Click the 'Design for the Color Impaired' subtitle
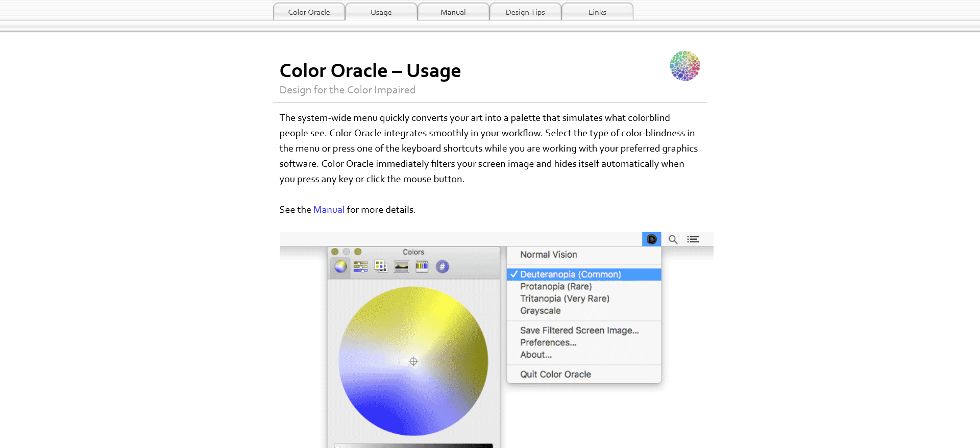 pyautogui.click(x=348, y=90)
